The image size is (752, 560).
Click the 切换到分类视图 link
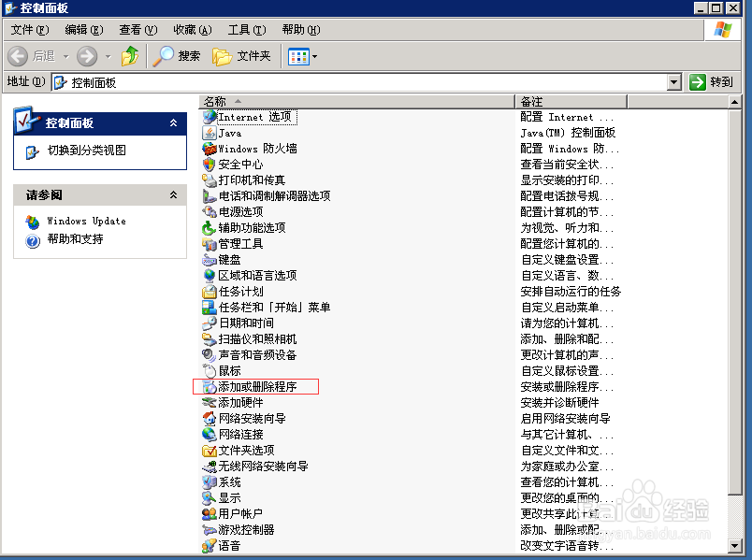pyautogui.click(x=89, y=151)
